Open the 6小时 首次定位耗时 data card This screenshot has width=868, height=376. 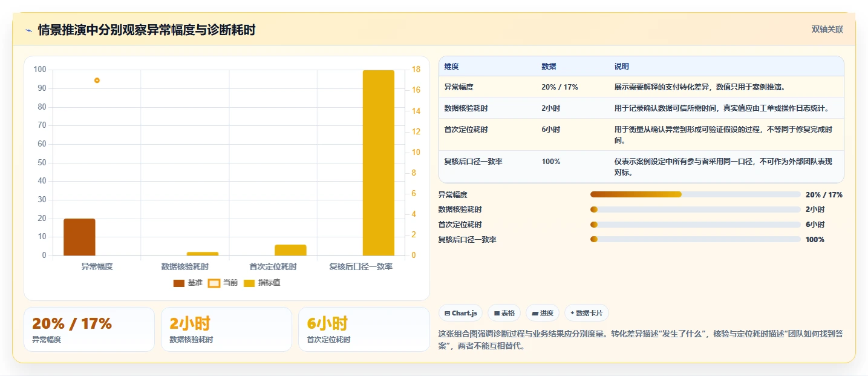(364, 329)
